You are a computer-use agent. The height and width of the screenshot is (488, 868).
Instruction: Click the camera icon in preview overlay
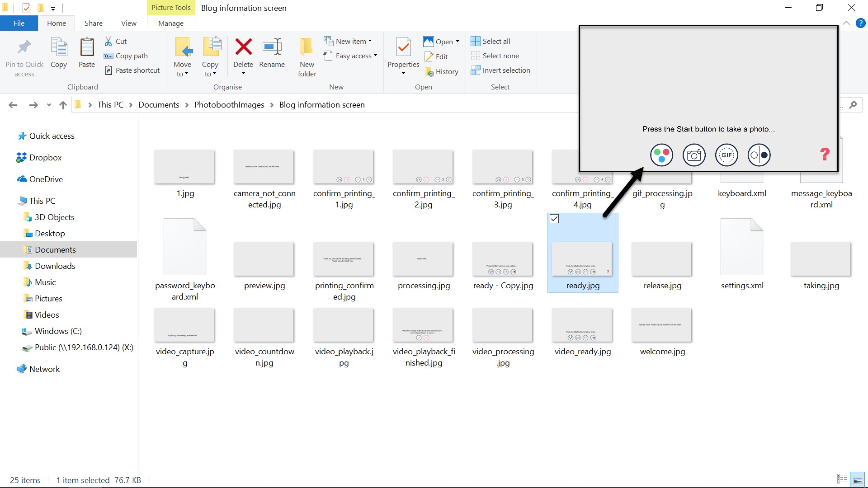click(x=694, y=155)
